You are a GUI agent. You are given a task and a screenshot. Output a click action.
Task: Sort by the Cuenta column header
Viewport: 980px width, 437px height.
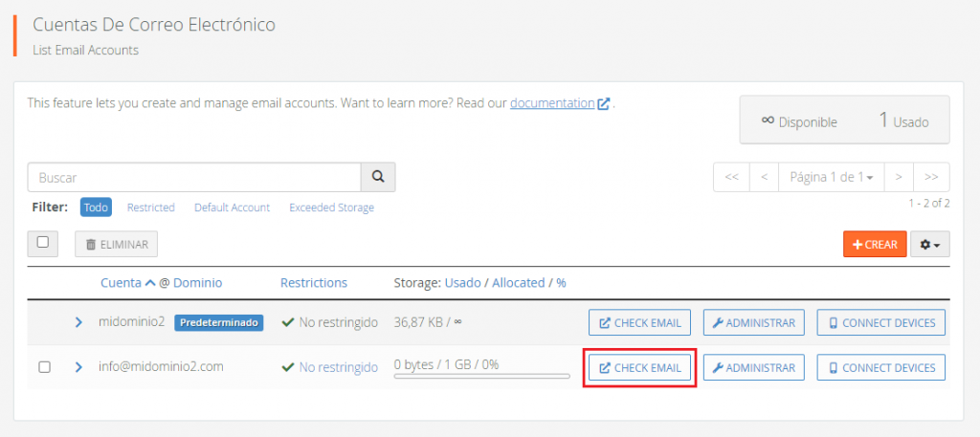(x=120, y=283)
